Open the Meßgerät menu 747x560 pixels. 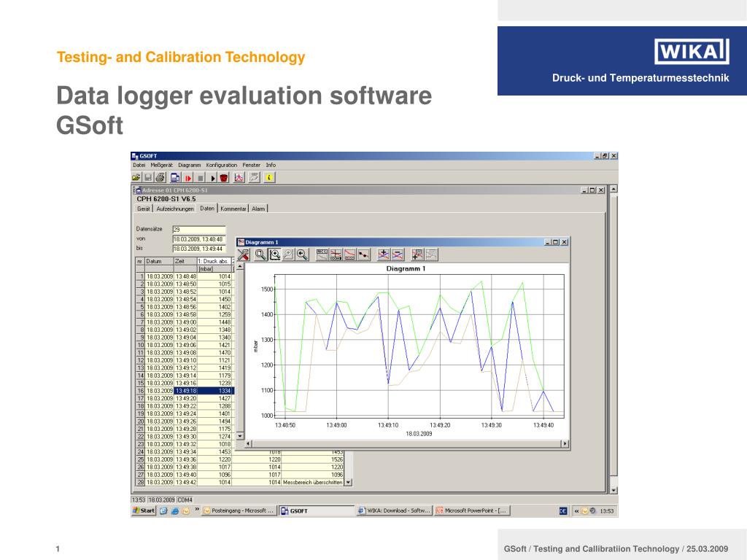(x=161, y=166)
